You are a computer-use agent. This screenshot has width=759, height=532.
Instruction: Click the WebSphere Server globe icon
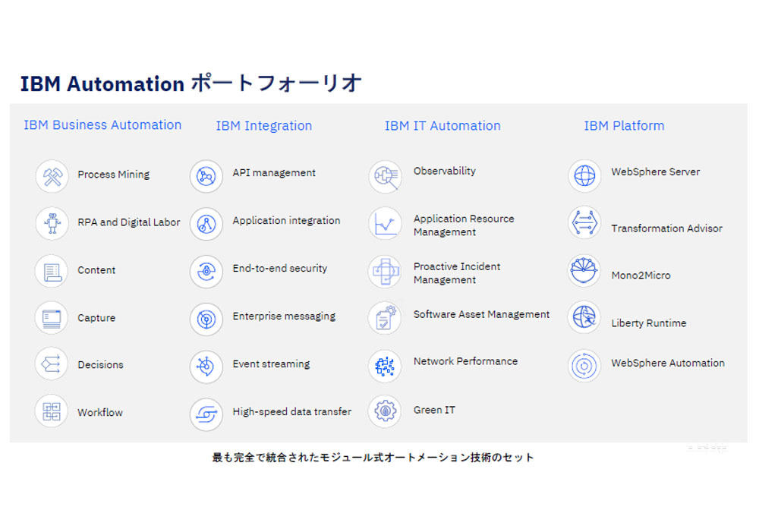point(584,175)
